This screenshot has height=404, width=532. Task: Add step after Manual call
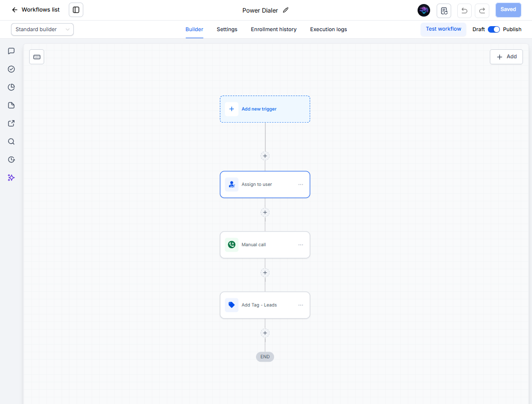click(x=265, y=272)
